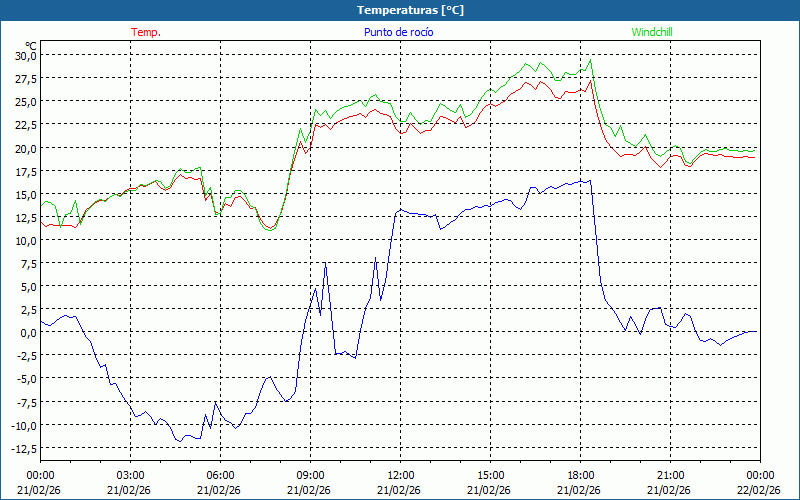
Task: Select the 15:00 time axis marker
Action: tap(490, 475)
